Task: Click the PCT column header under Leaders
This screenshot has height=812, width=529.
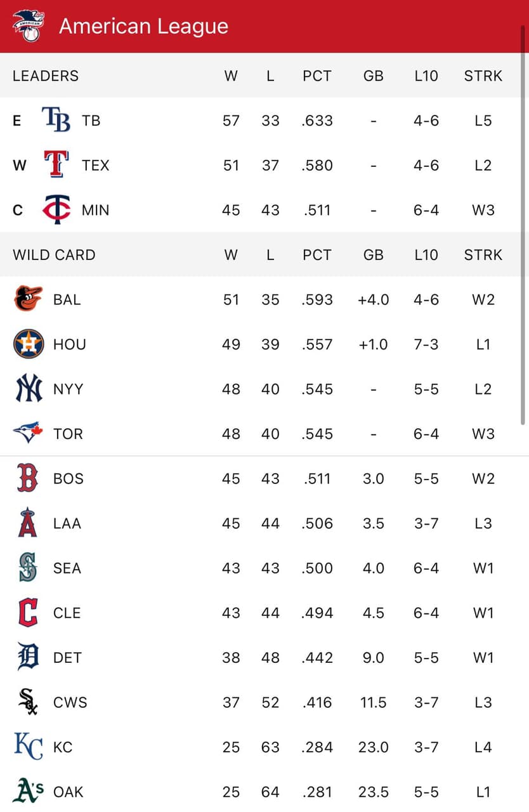Action: click(317, 75)
